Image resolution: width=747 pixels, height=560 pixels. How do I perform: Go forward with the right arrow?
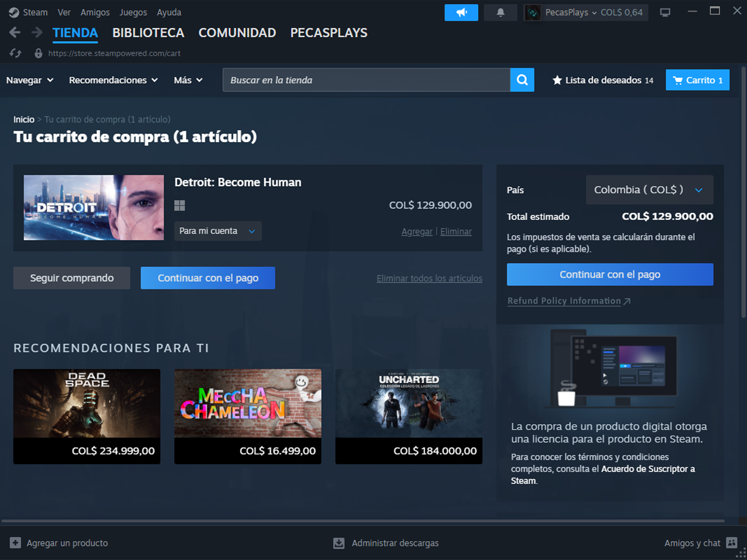pos(37,32)
